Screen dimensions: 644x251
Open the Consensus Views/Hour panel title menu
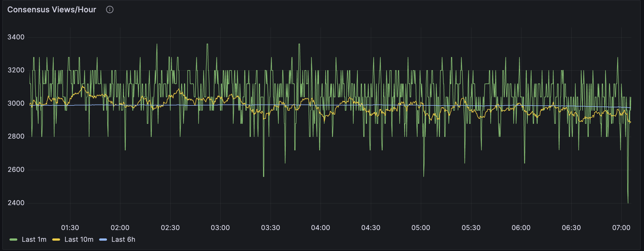click(52, 10)
